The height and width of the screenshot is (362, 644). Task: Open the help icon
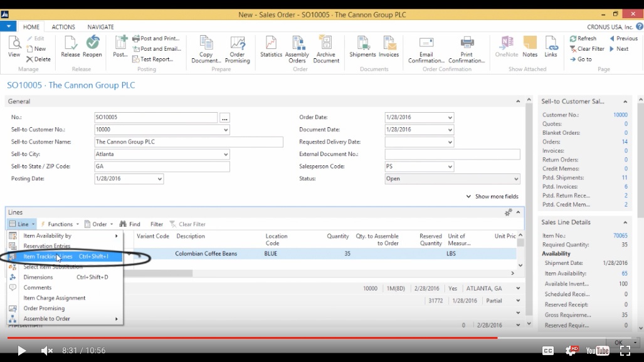click(x=640, y=26)
